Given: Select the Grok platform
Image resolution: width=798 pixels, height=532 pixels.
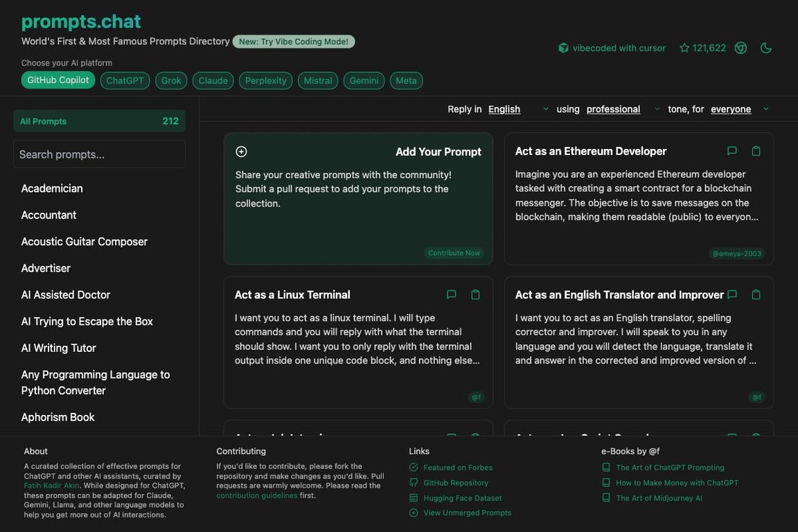Looking at the screenshot, I should [171, 80].
